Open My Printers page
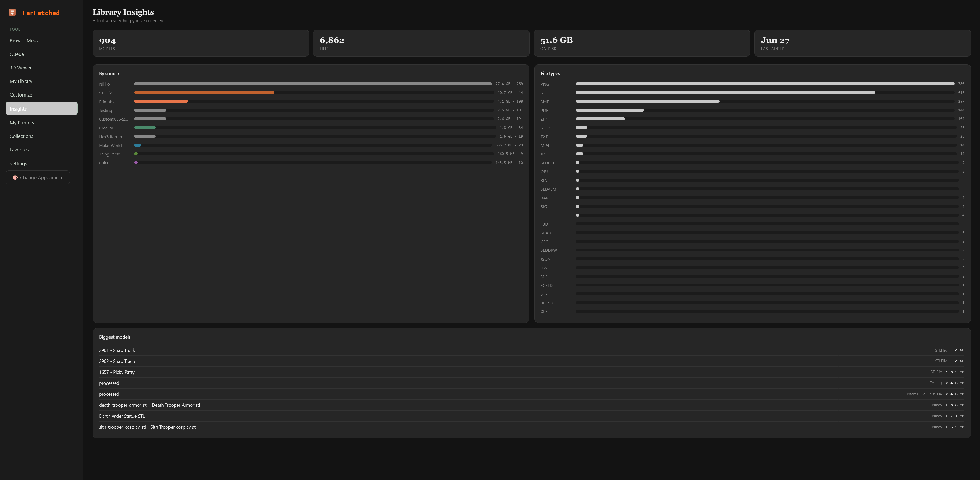Screen dimensions: 980x480 pos(41,123)
